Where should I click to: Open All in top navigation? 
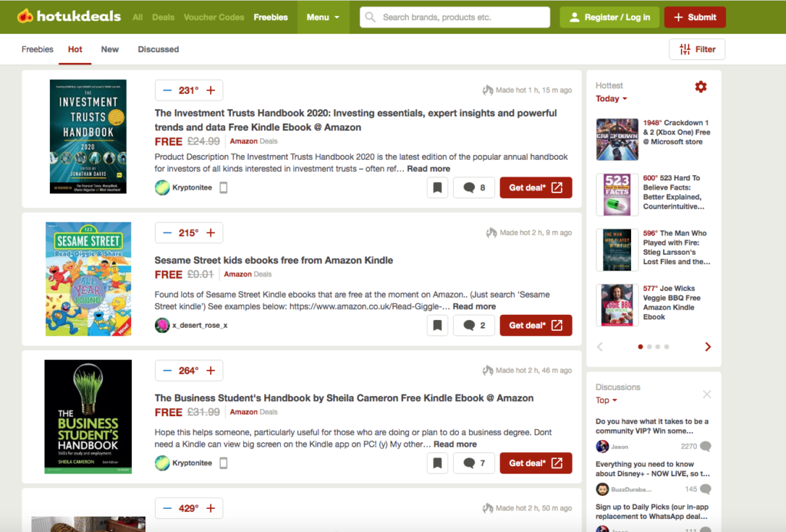tap(137, 17)
